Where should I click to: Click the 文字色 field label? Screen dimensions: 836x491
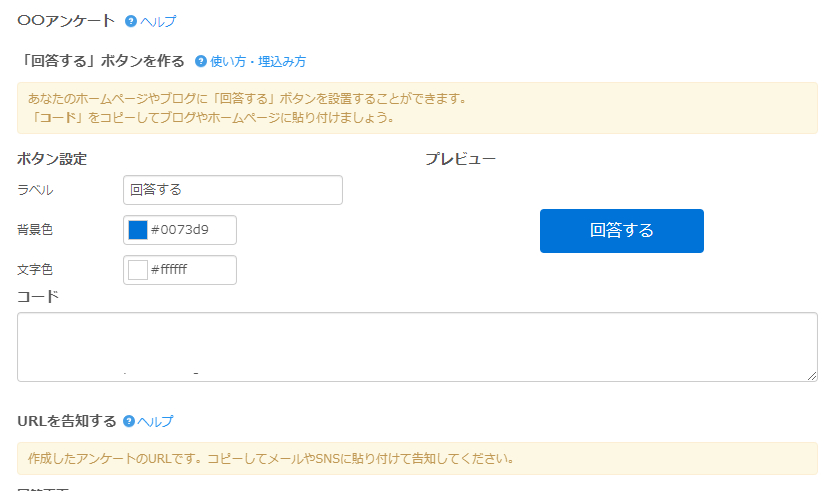(x=35, y=270)
